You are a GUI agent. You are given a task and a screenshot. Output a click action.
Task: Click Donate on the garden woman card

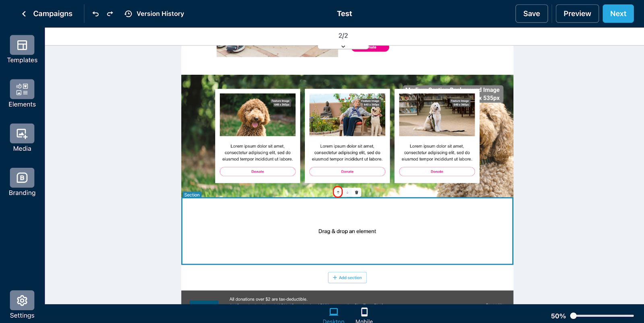347,172
